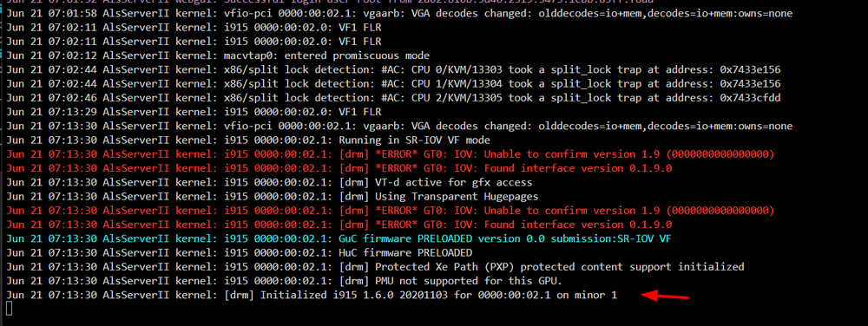Click the second red Unable to confirm version error
Image resolution: width=868 pixels, height=326 pixels.
pyautogui.click(x=391, y=211)
